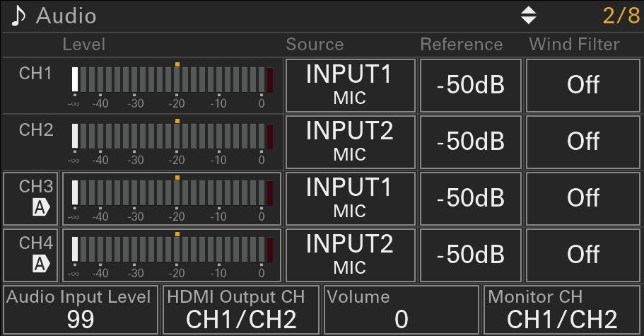Click the CH4 auto 'A' badge icon
The height and width of the screenshot is (336, 644).
coord(42,263)
